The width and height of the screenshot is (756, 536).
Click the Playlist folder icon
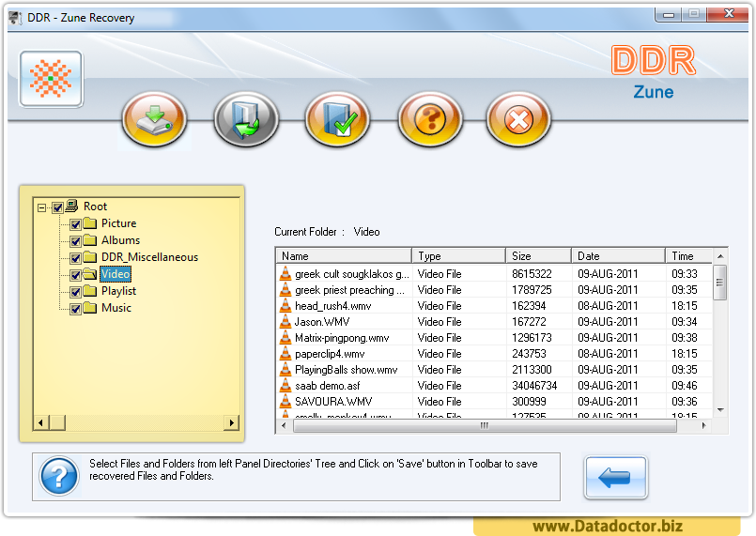pyautogui.click(x=89, y=291)
